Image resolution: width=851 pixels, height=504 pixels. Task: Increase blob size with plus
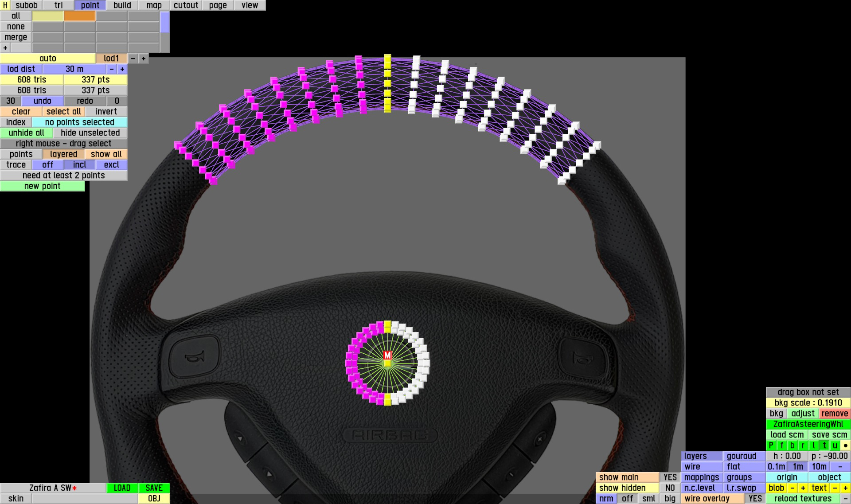tap(803, 488)
